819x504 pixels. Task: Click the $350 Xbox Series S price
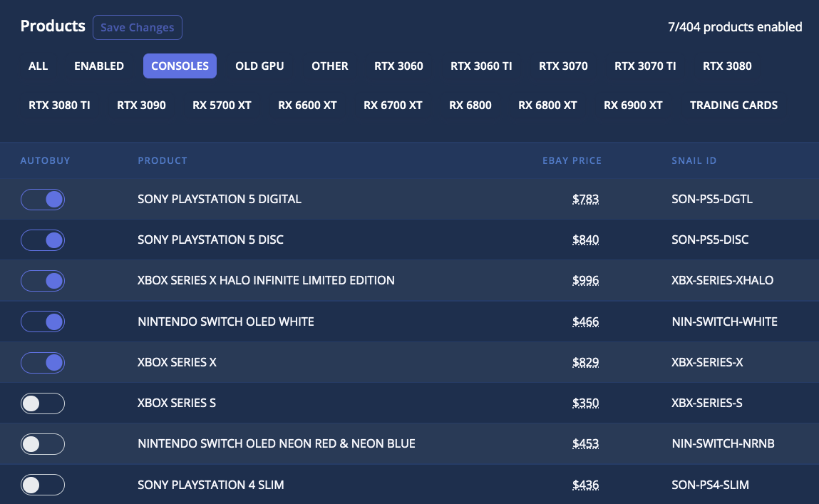(585, 403)
